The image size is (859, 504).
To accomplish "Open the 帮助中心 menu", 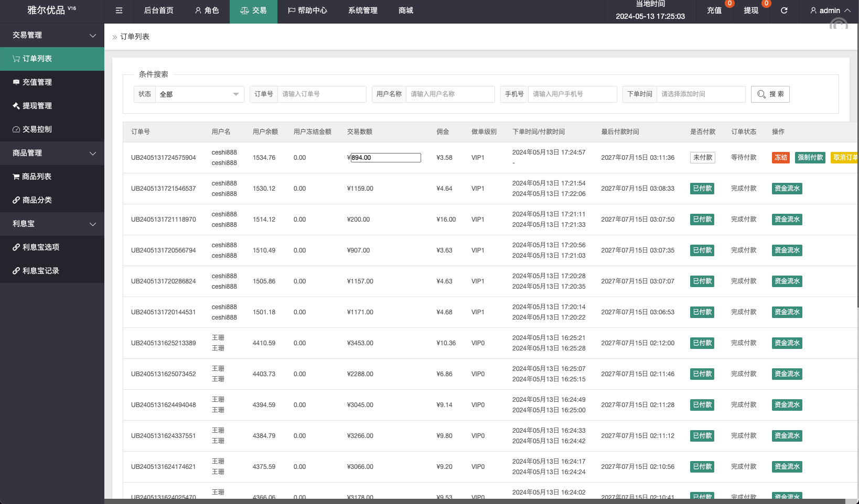I will 307,10.
